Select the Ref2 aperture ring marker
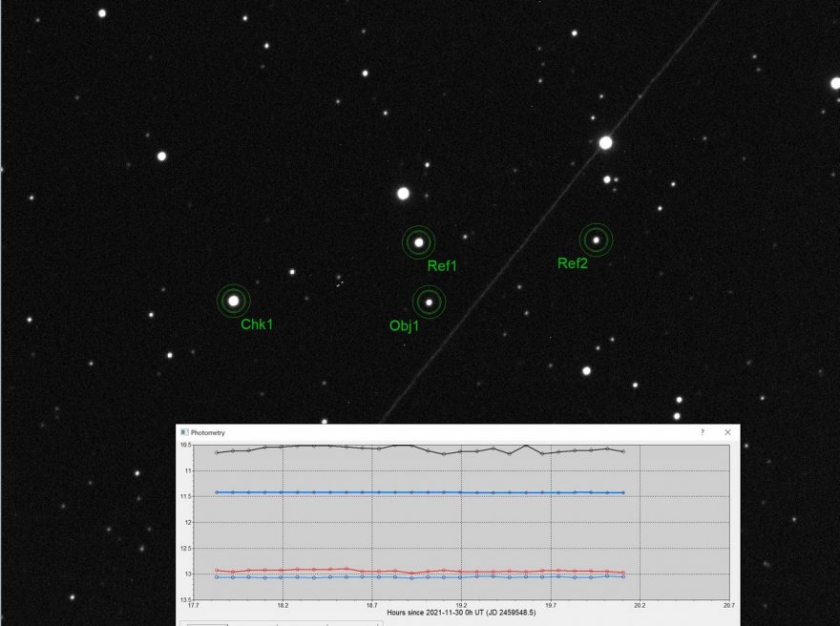 (x=596, y=240)
